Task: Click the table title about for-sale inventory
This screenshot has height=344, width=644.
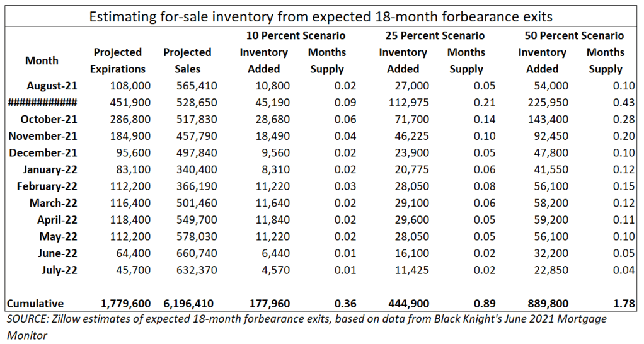Action: pos(321,16)
